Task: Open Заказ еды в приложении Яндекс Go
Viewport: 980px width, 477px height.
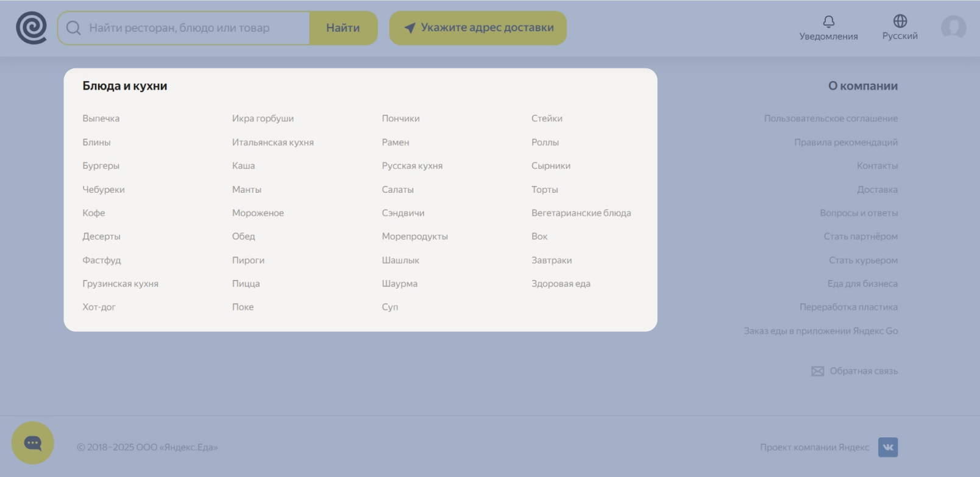Action: click(x=820, y=331)
